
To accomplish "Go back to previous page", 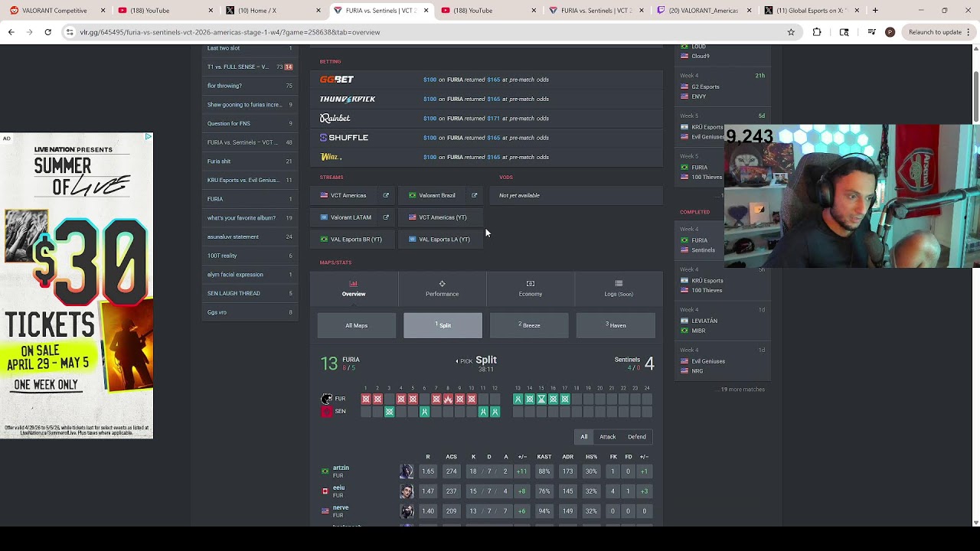I will tap(11, 32).
